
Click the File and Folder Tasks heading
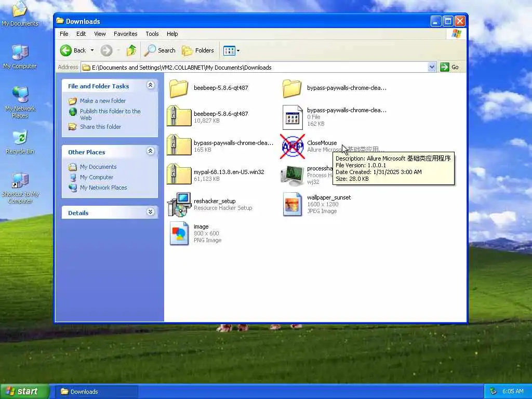pyautogui.click(x=98, y=86)
